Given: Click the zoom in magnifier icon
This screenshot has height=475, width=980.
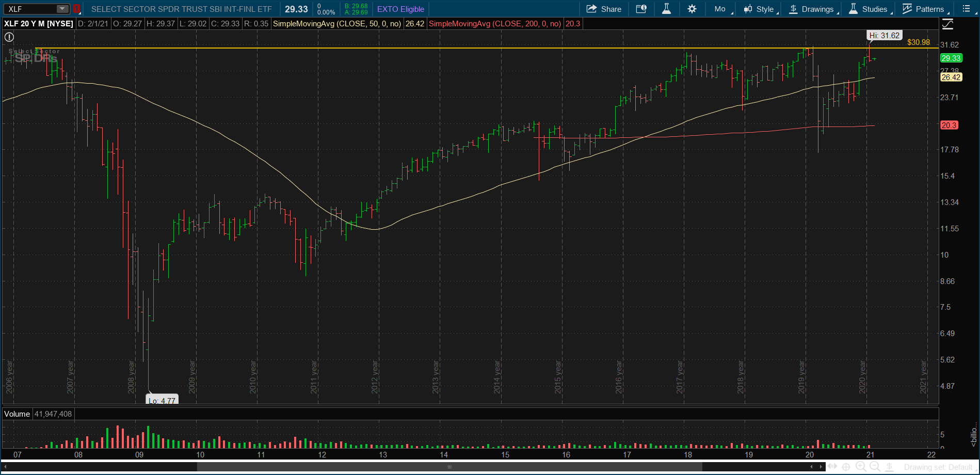Looking at the screenshot, I should pyautogui.click(x=861, y=467).
